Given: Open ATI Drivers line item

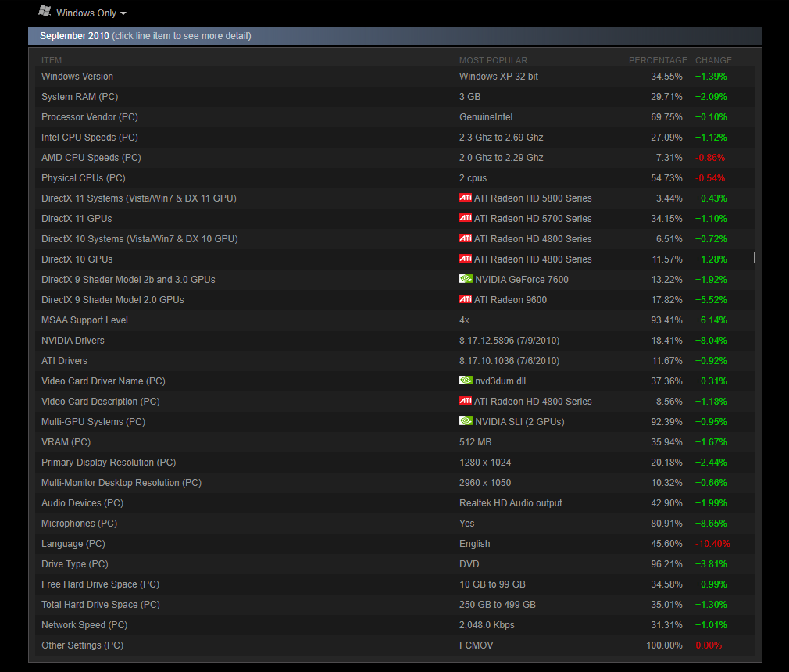Looking at the screenshot, I should [395, 361].
